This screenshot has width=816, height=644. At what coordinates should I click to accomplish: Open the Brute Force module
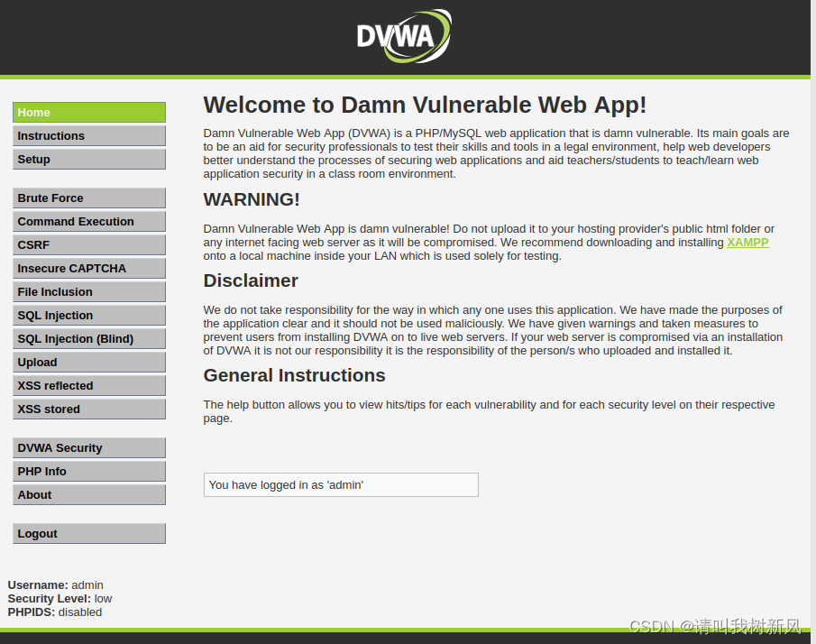89,198
